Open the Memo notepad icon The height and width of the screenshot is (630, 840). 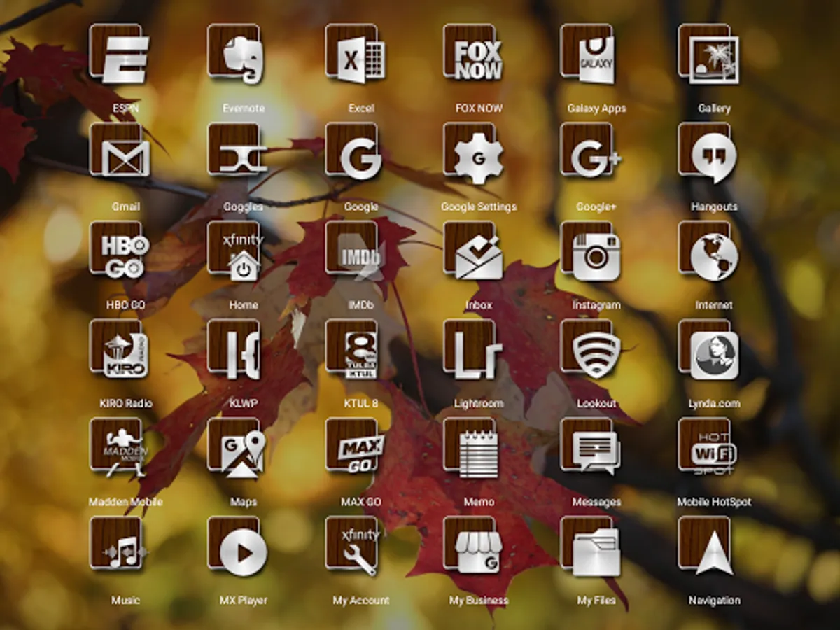coord(472,449)
